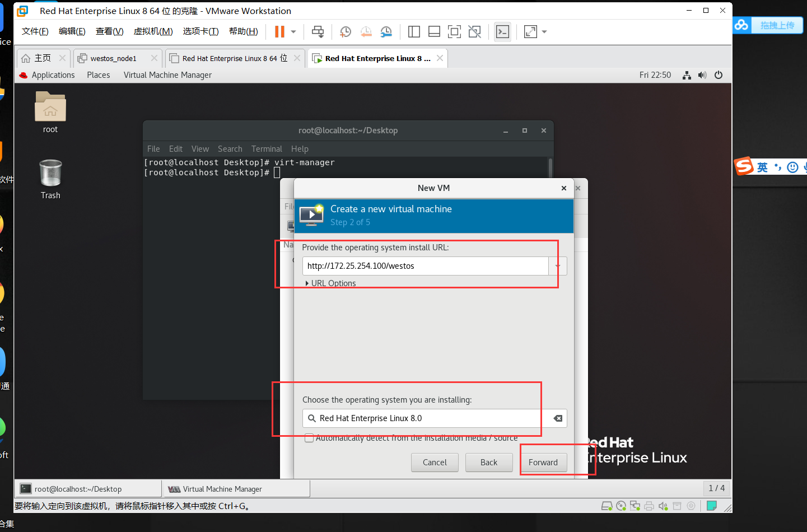Toggle the thumbnail bar view
Screen dimensions: 807x532
pos(434,32)
